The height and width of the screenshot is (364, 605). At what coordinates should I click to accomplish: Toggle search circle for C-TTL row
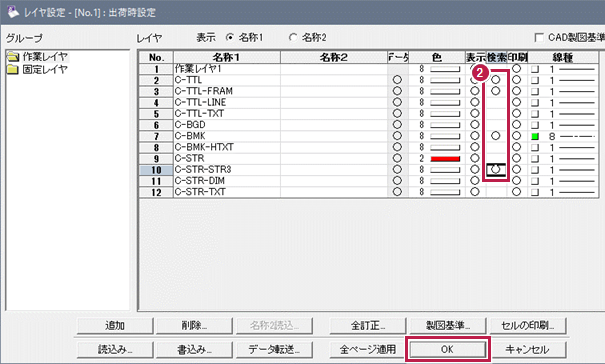click(x=496, y=80)
